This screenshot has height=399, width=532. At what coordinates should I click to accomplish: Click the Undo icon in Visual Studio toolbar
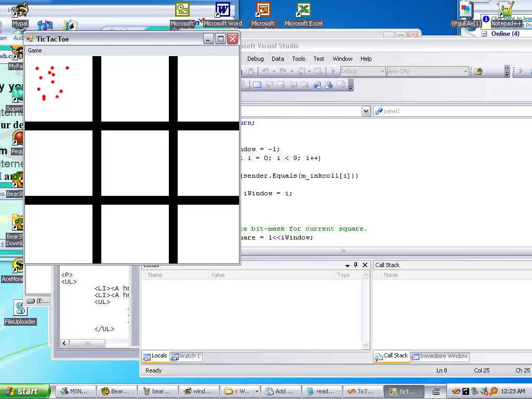pyautogui.click(x=265, y=71)
